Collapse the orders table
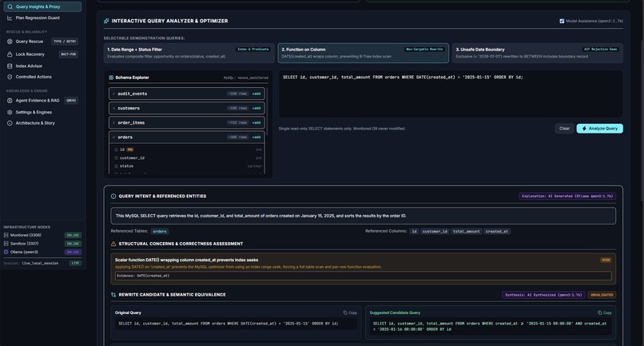644x346 pixels. 113,137
